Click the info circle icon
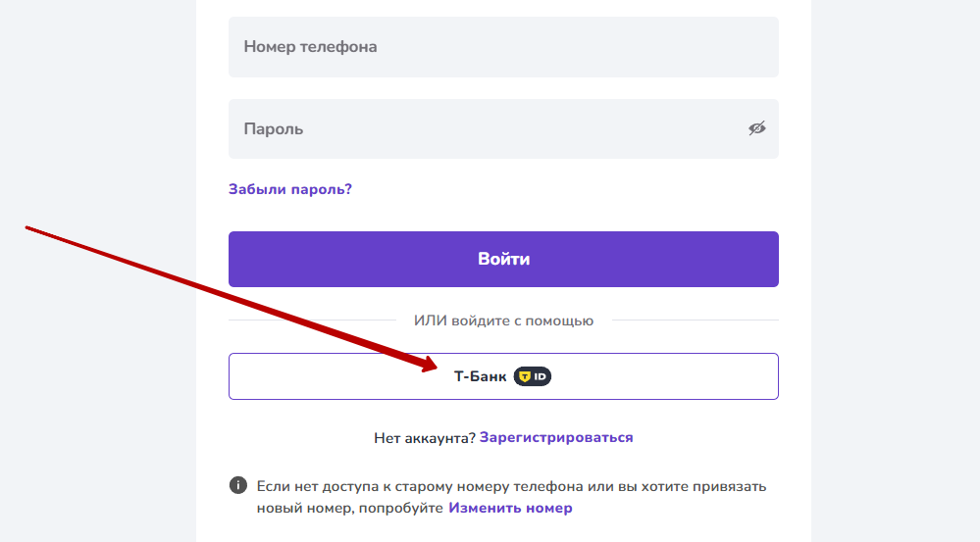The image size is (980, 542). point(237,485)
